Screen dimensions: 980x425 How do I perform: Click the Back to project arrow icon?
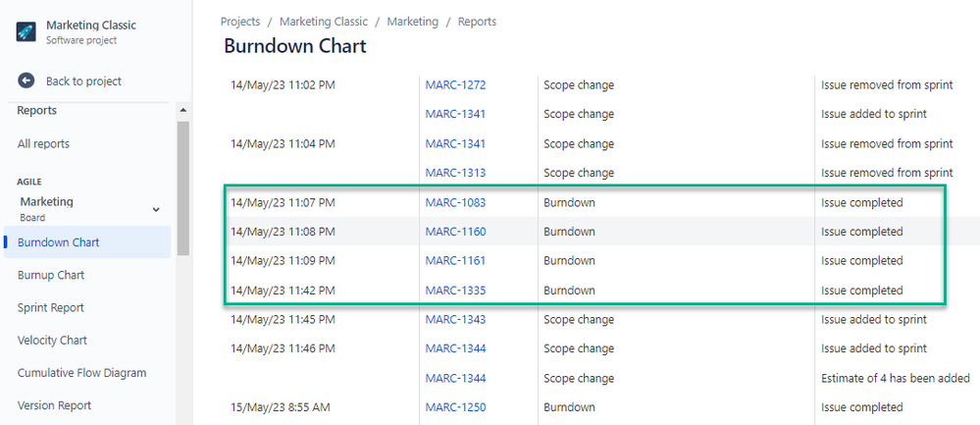pos(26,80)
